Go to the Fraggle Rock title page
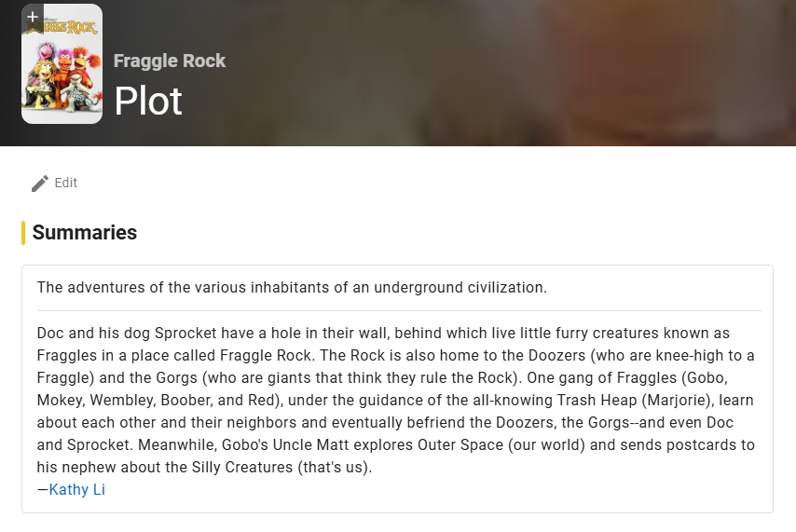The image size is (796, 532). click(x=170, y=61)
